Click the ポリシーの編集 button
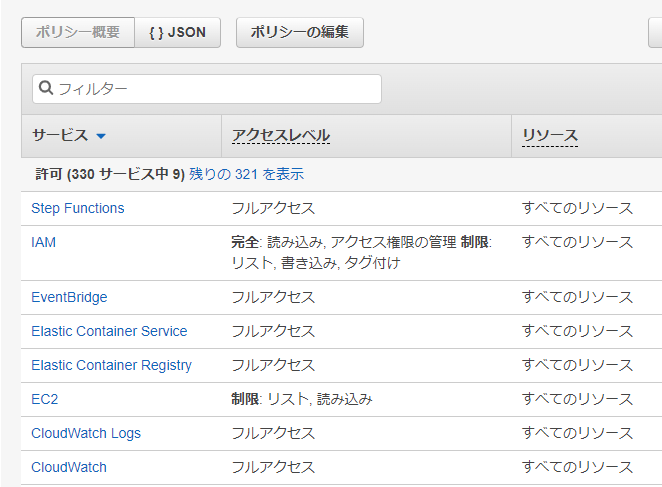Viewport: 662px width, 487px height. pos(300,33)
